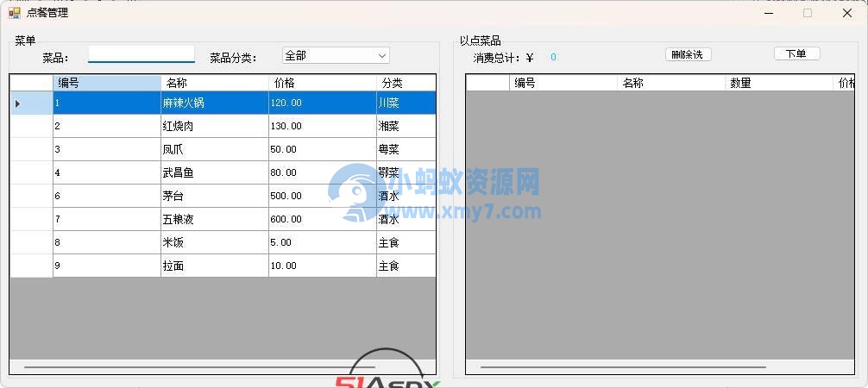Click the row header of 拉面 row
The height and width of the screenshot is (388, 868).
32,266
